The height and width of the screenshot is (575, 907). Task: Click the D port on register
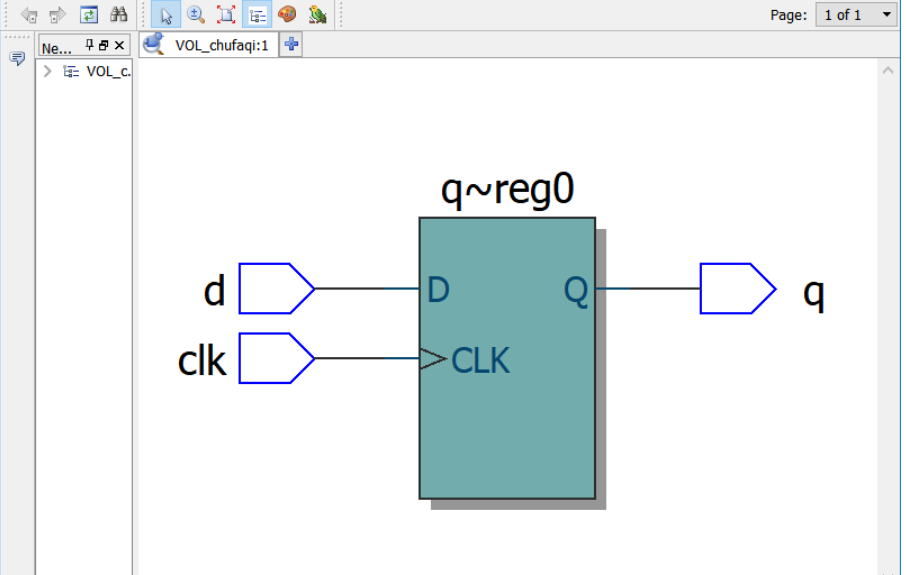(438, 290)
